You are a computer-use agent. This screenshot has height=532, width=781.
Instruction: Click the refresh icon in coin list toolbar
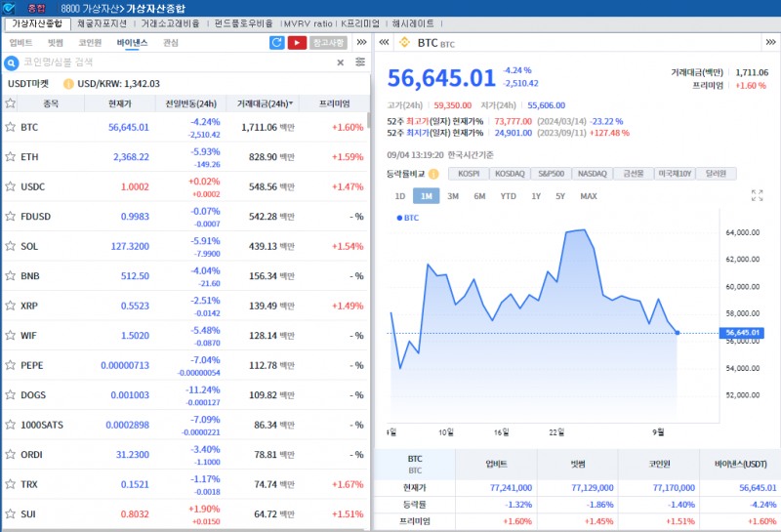(276, 43)
